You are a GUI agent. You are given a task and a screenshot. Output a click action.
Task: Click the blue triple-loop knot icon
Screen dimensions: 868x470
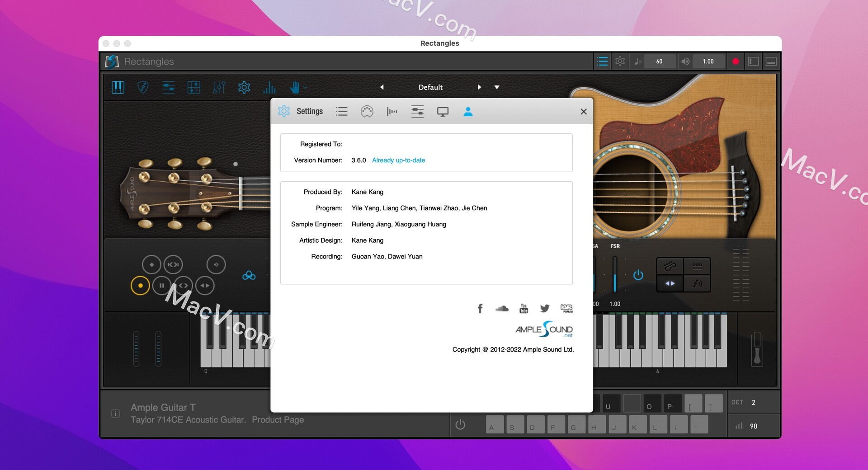pos(249,275)
